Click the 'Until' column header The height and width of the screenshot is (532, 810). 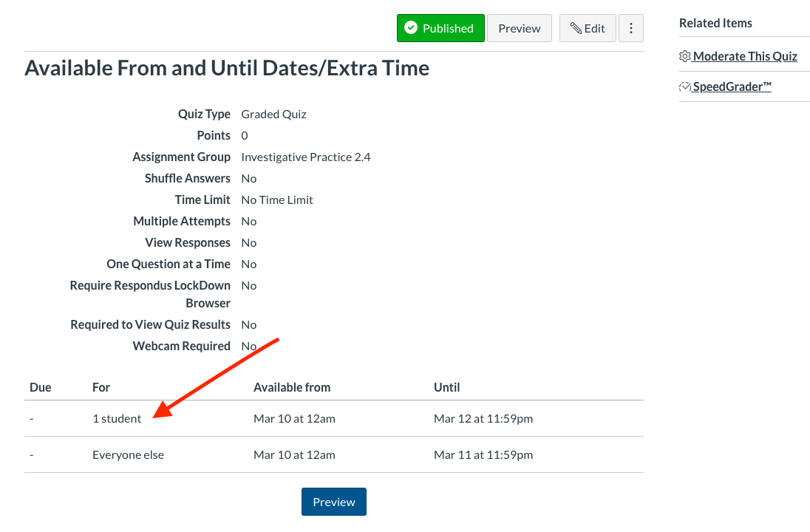point(446,386)
